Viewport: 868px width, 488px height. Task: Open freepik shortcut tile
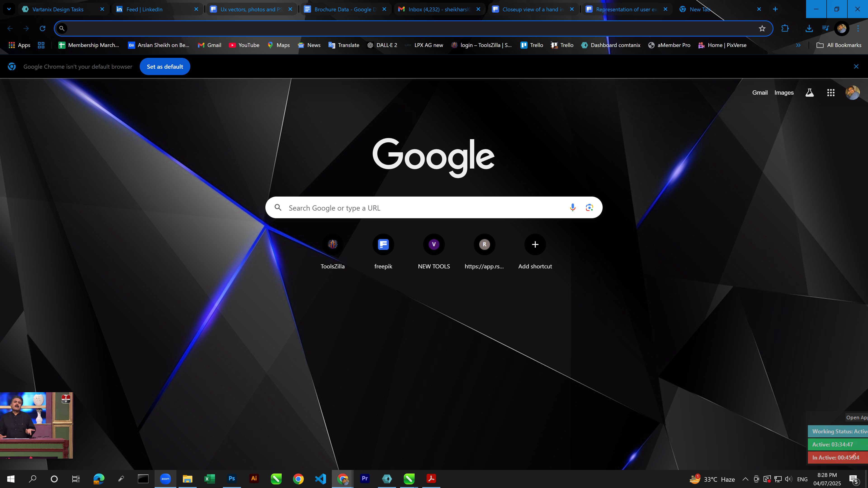click(x=383, y=252)
